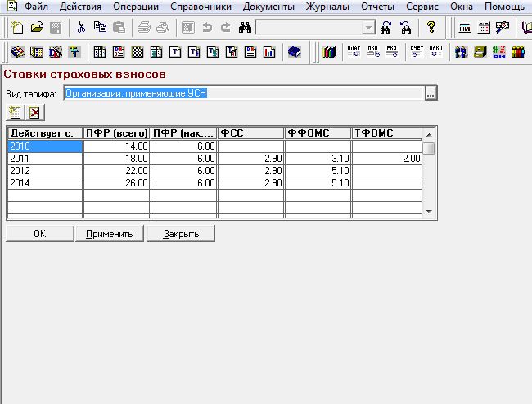The image size is (532, 404).
Task: Open Вид тарифа selection ellipsis button
Action: click(431, 93)
